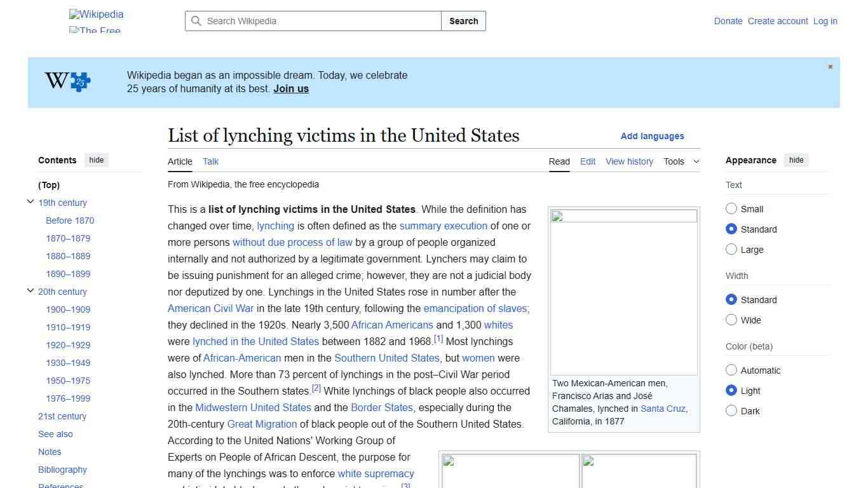Image resolution: width=868 pixels, height=488 pixels.
Task: Open the View history tab
Action: tap(629, 161)
